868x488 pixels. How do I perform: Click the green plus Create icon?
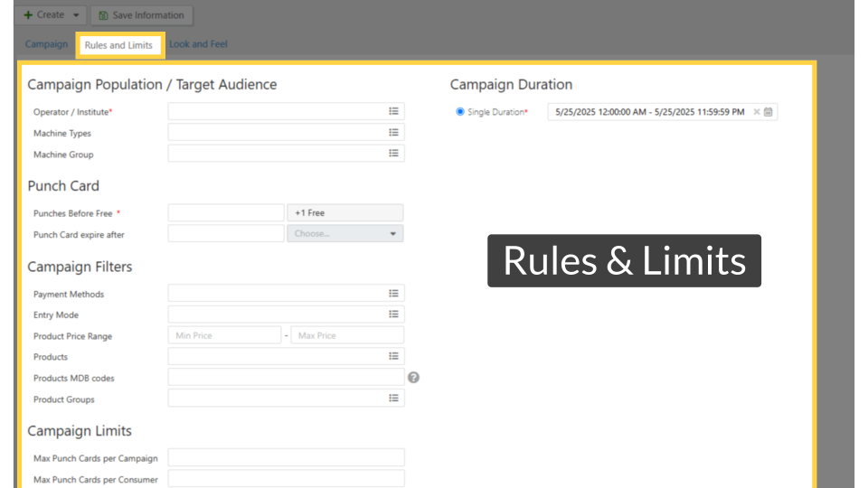point(28,15)
